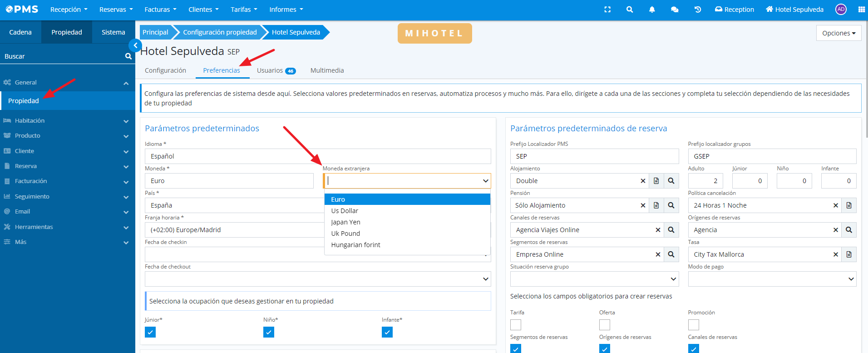
Task: Collapse sidebar with the round arrow button
Action: (x=135, y=45)
